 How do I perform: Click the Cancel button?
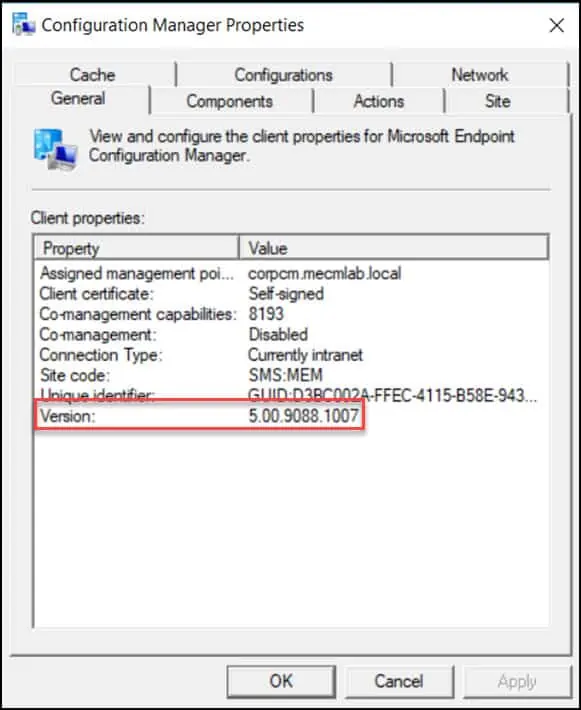(x=399, y=681)
